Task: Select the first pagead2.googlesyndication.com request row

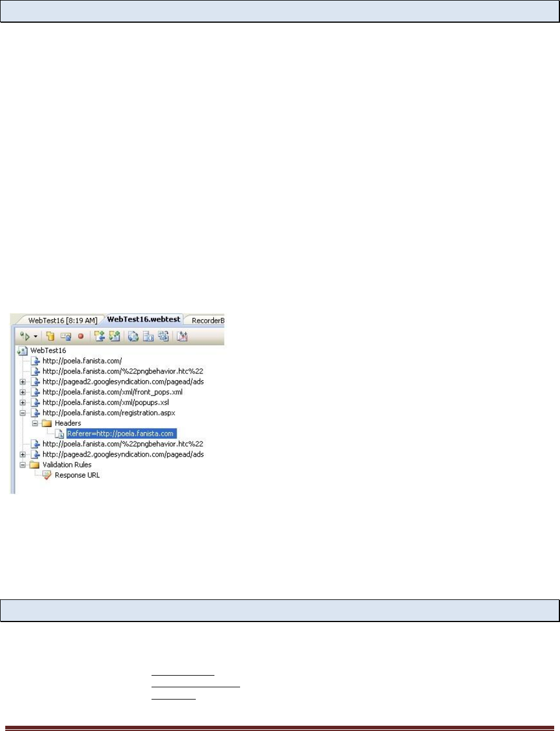Action: [x=123, y=382]
